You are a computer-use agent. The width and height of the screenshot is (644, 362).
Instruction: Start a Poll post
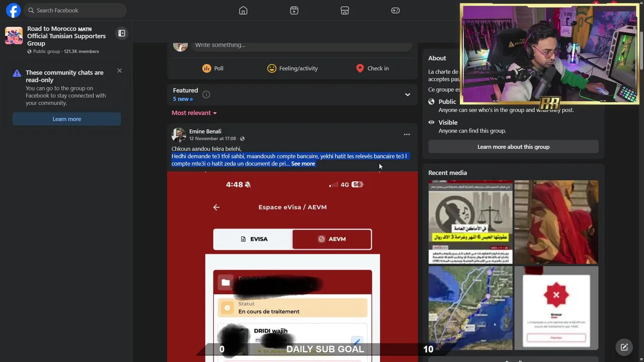click(213, 68)
